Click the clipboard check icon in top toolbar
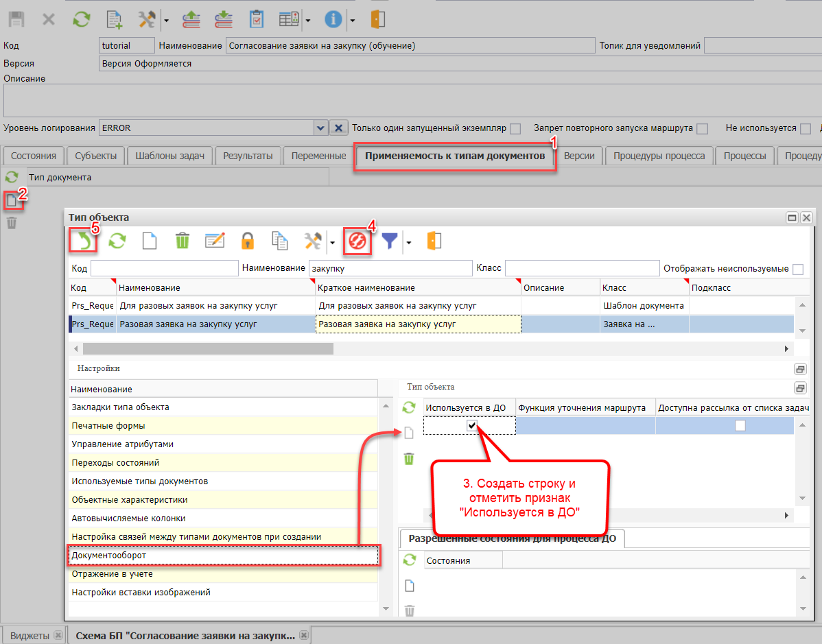Image resolution: width=822 pixels, height=644 pixels. click(256, 19)
